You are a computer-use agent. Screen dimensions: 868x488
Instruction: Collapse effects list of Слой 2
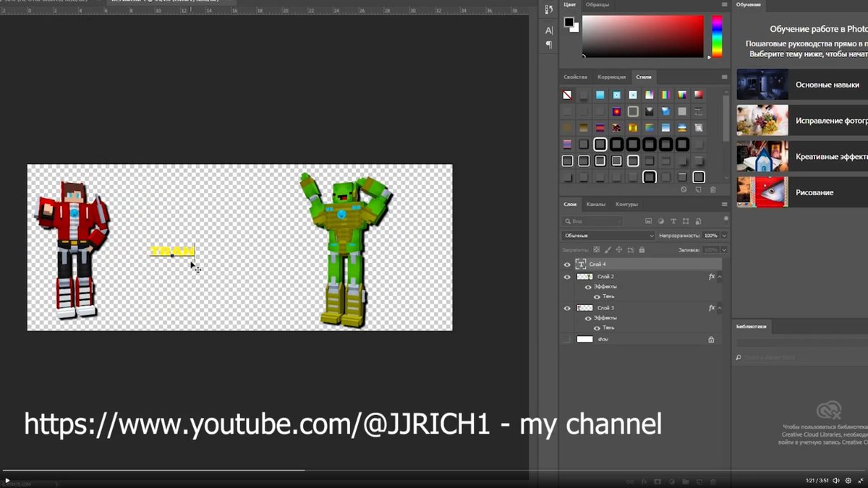720,277
